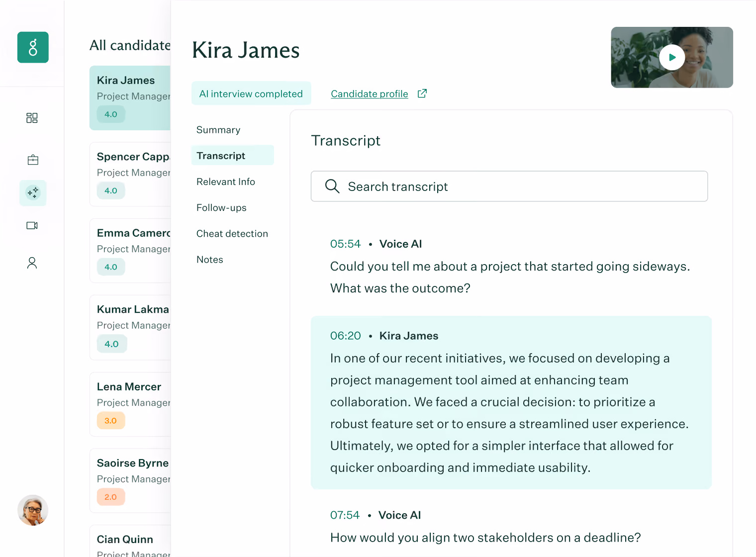Select the AI sparkles icon in sidebar
Image resolution: width=756 pixels, height=557 pixels.
33,192
